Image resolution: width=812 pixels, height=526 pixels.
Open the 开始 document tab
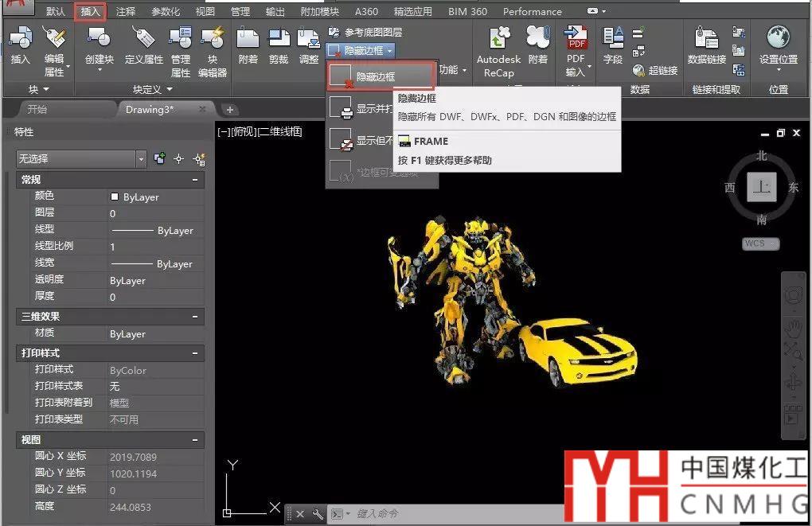(x=37, y=109)
